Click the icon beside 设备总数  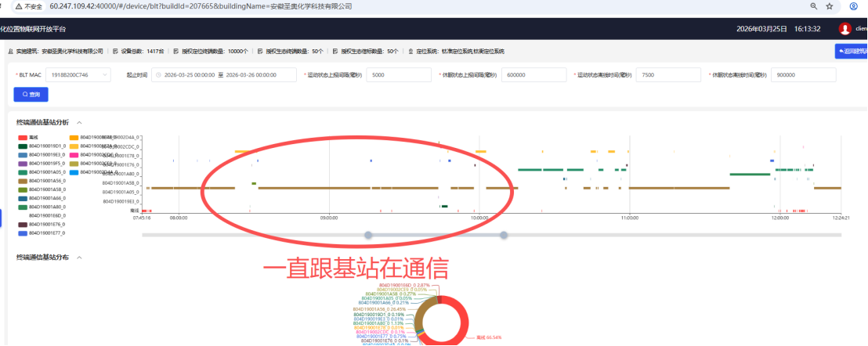(115, 52)
